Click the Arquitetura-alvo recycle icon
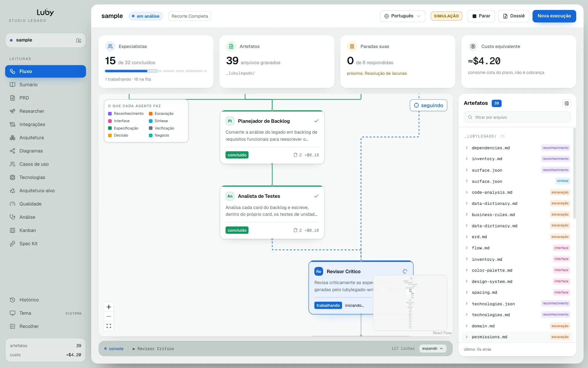 point(12,190)
